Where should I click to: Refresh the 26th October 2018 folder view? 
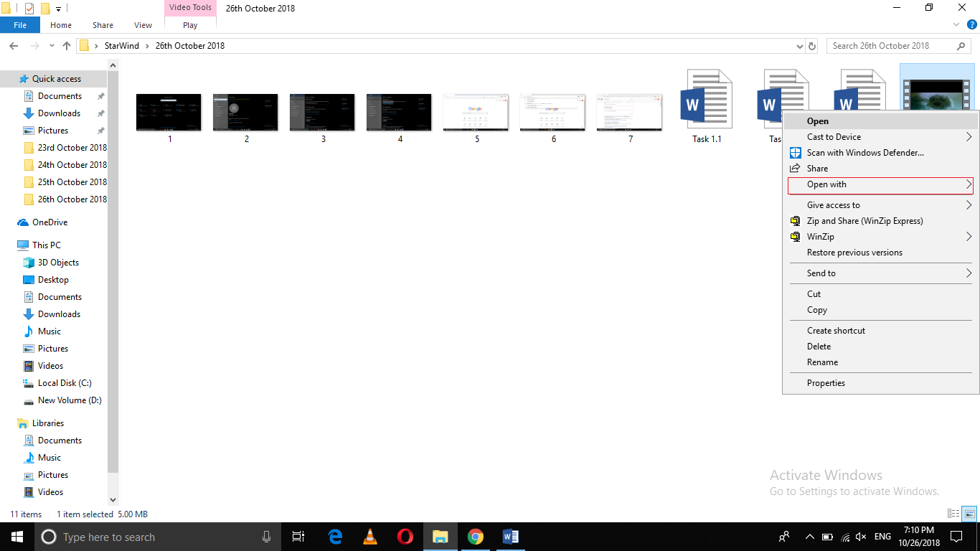pyautogui.click(x=813, y=45)
